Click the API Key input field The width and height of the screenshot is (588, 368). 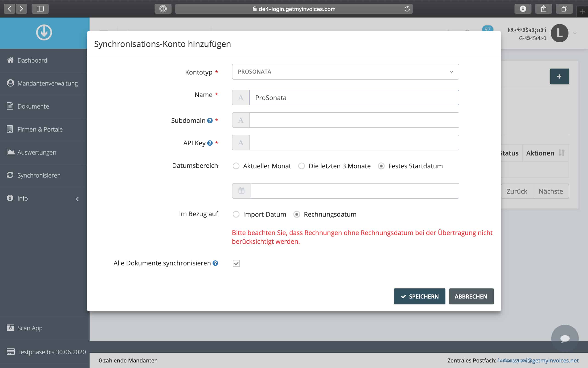pos(354,143)
